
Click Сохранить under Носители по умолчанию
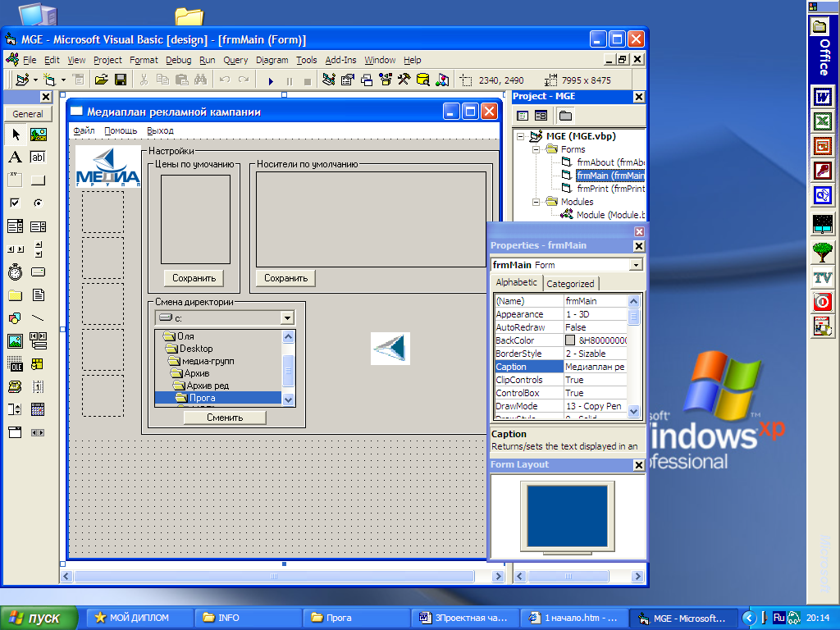tap(285, 278)
